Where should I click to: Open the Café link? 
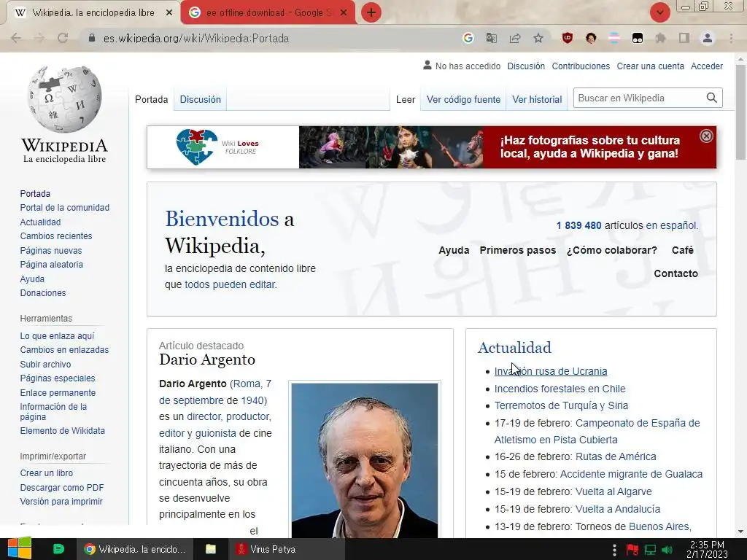[x=682, y=250]
